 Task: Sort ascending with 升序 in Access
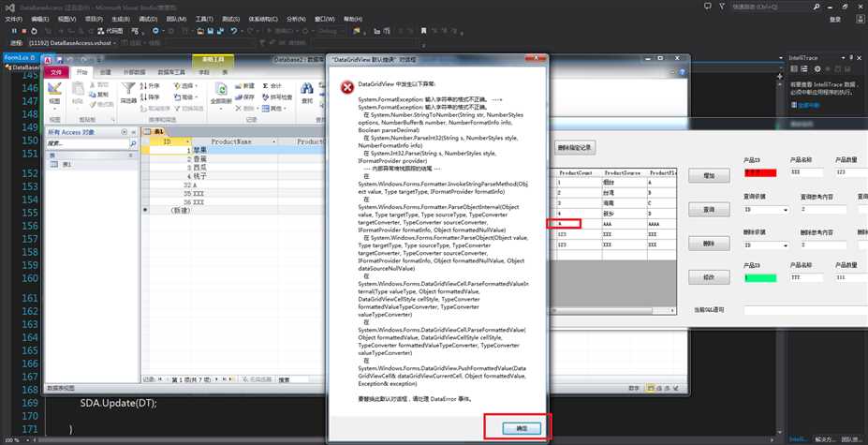(x=150, y=86)
